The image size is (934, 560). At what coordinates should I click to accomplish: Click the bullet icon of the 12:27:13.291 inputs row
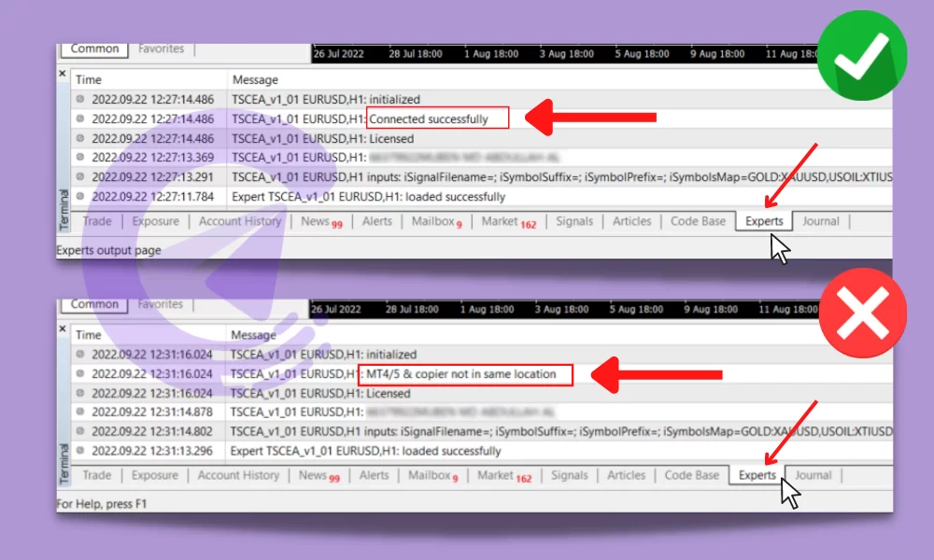(80, 177)
